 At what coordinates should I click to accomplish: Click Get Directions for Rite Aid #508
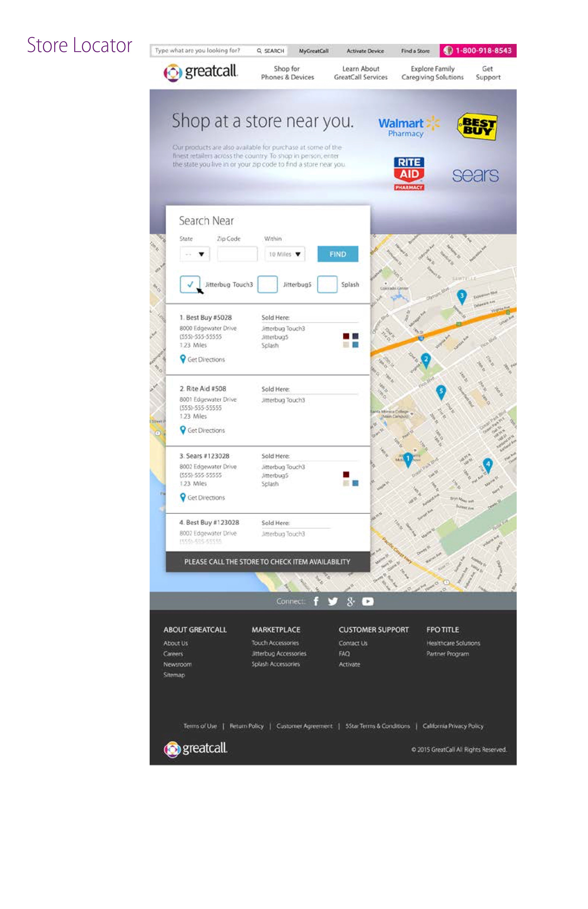pos(206,430)
